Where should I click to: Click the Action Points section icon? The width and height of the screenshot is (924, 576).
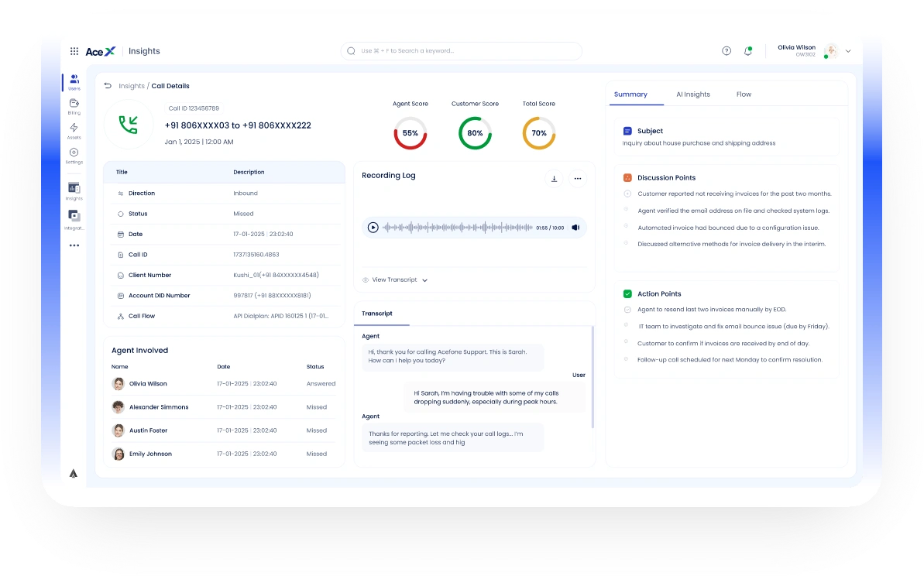click(627, 294)
